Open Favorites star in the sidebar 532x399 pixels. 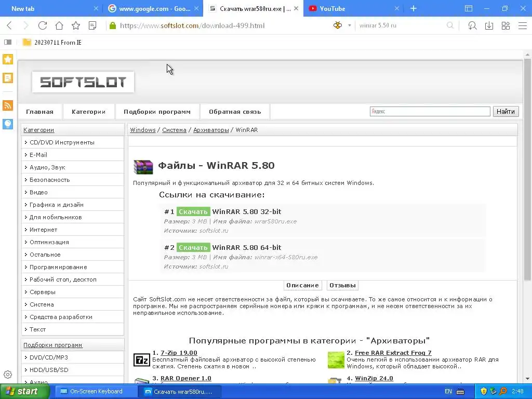pyautogui.click(x=8, y=59)
